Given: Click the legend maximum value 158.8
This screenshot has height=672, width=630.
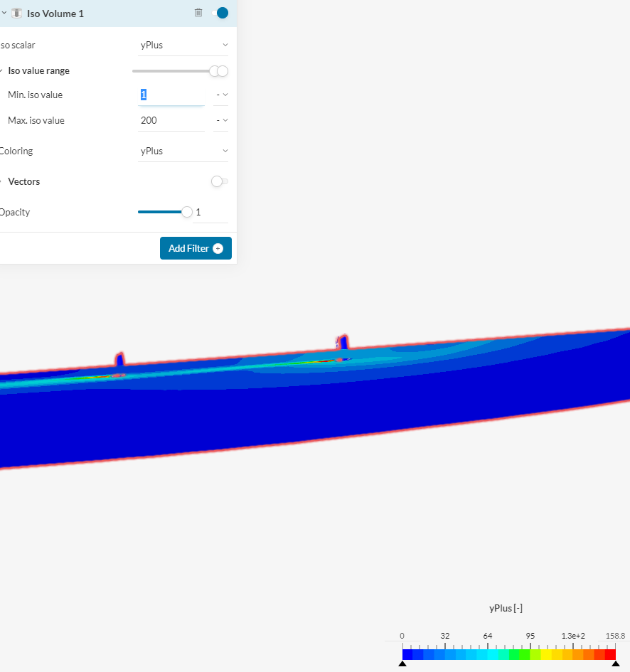Looking at the screenshot, I should tap(615, 636).
